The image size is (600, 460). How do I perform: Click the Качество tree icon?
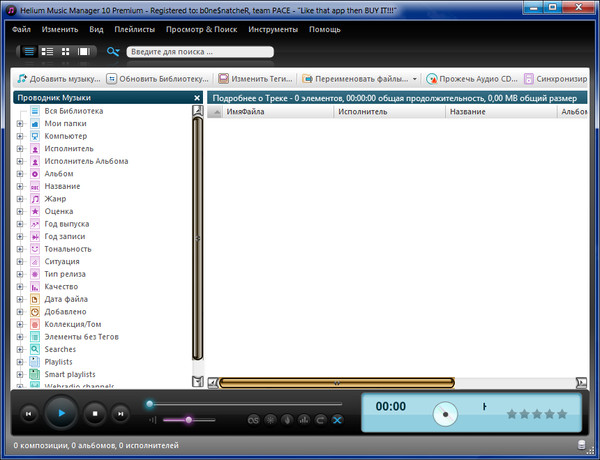point(35,287)
